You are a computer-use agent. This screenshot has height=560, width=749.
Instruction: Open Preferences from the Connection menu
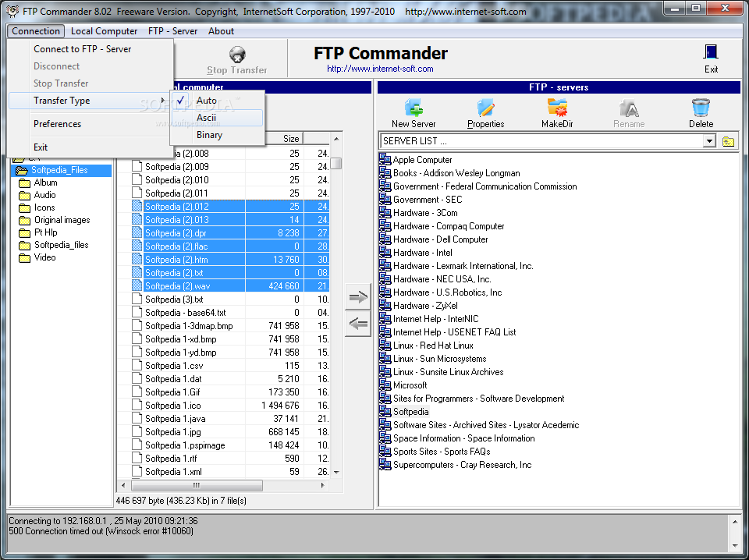coord(90,124)
